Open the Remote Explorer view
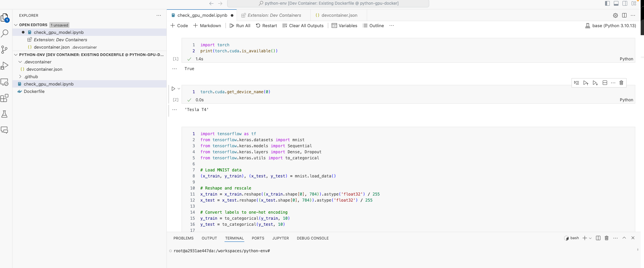The width and height of the screenshot is (644, 268). [x=5, y=82]
